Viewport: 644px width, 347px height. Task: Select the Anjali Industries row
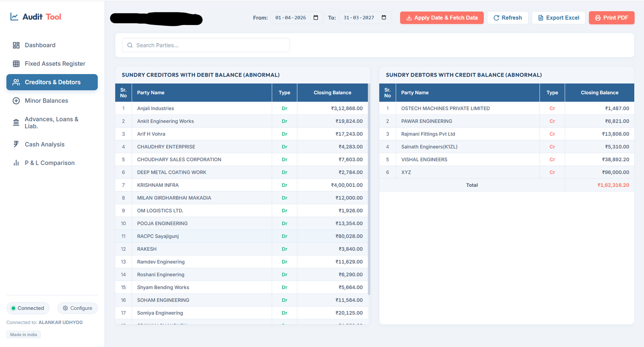click(242, 108)
